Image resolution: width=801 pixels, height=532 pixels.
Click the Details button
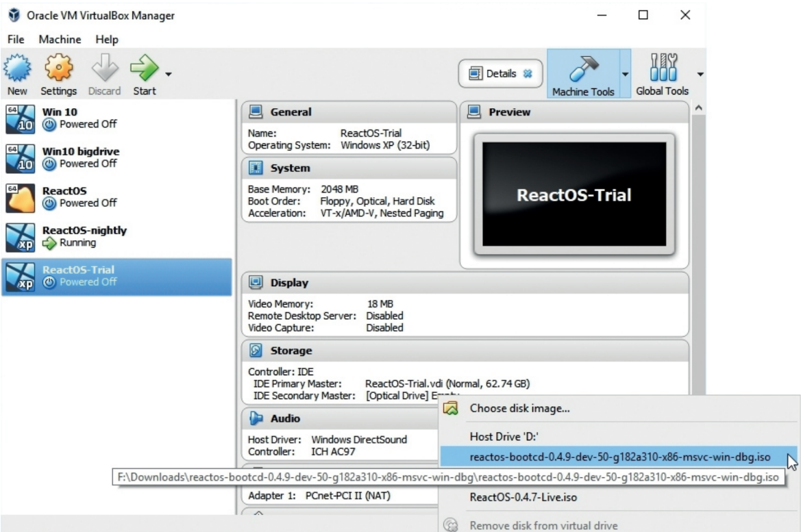[500, 73]
